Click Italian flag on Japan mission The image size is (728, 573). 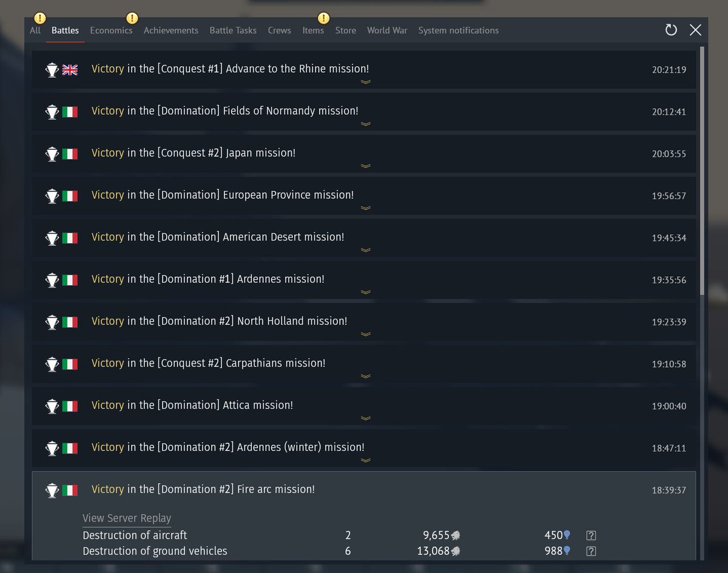pyautogui.click(x=70, y=154)
